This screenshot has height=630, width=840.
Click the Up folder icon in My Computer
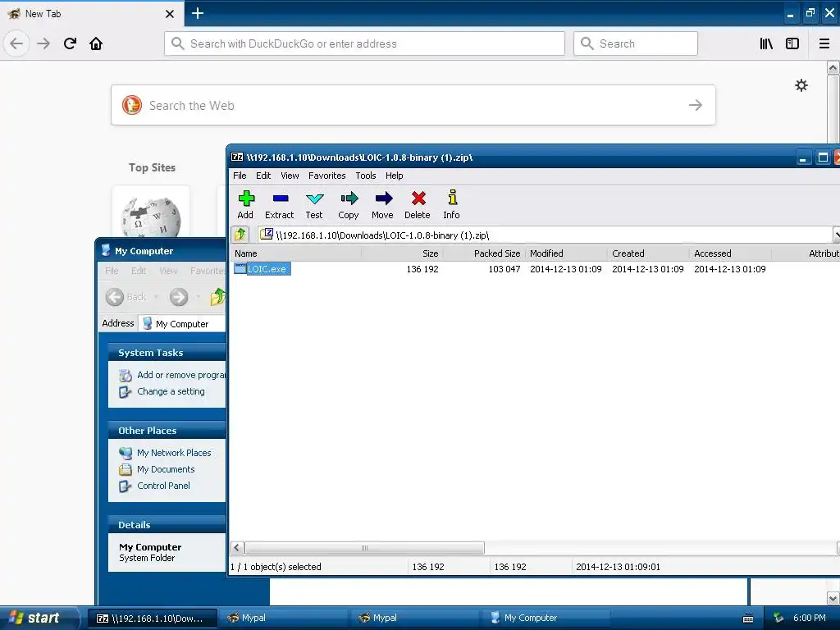pyautogui.click(x=217, y=297)
